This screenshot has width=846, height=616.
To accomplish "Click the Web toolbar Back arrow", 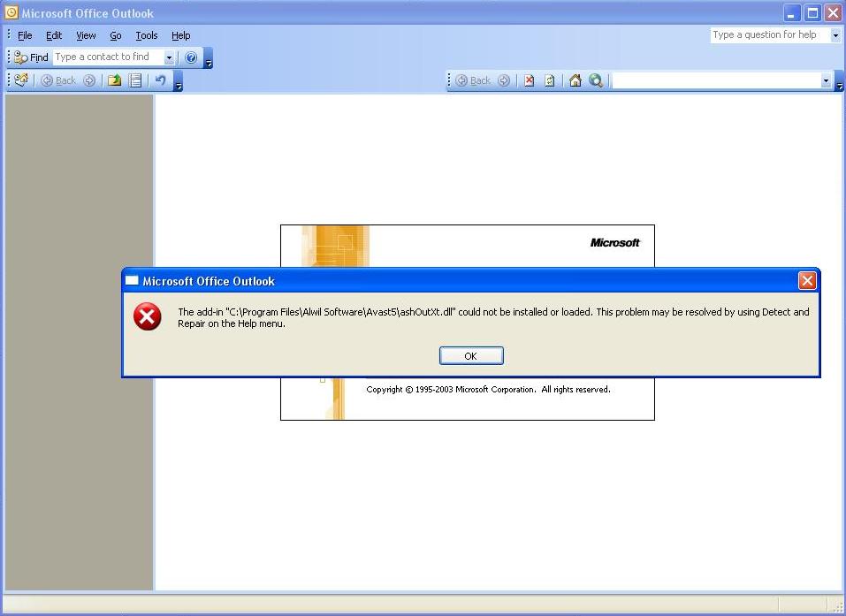I will [x=473, y=80].
